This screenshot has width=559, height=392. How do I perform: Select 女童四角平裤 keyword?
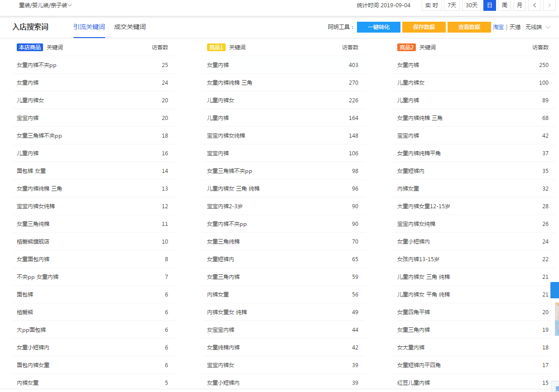pos(414,312)
